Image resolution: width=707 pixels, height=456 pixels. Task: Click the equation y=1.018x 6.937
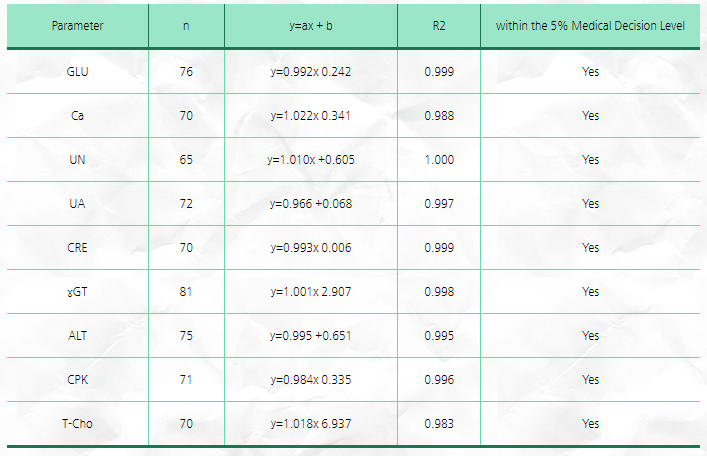pos(311,424)
